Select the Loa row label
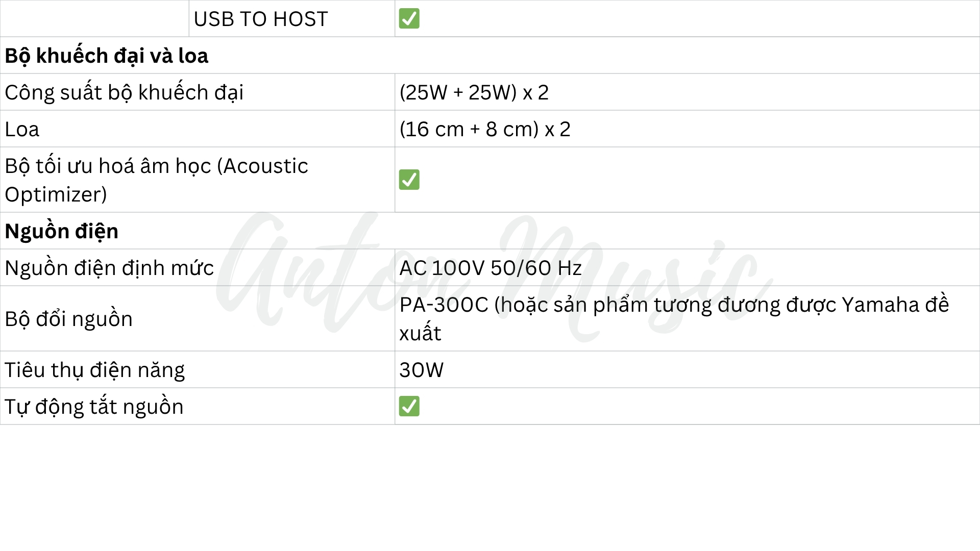The image size is (980, 551). (22, 129)
